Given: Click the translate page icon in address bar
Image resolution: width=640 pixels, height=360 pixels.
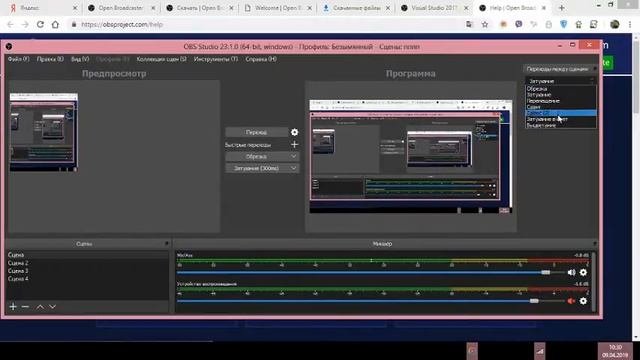Looking at the screenshot, I should tap(469, 24).
